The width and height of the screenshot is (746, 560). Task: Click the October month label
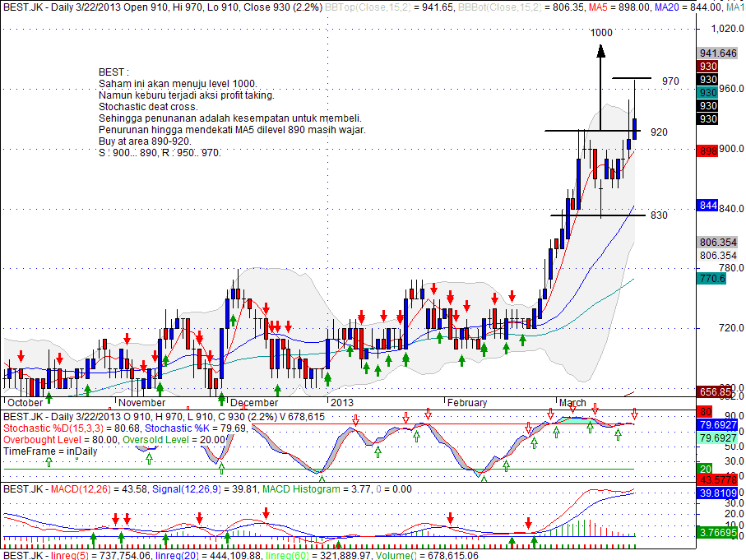(25, 403)
